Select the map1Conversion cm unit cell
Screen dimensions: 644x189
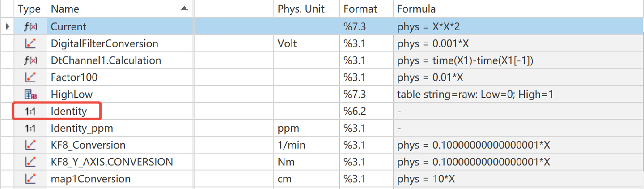[x=284, y=179]
